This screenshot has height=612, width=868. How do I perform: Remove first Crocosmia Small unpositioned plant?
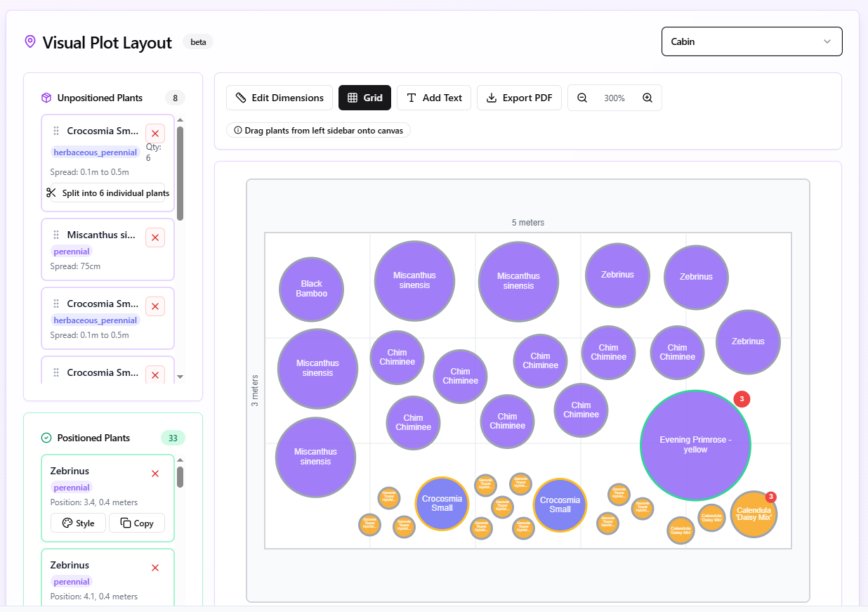[155, 134]
